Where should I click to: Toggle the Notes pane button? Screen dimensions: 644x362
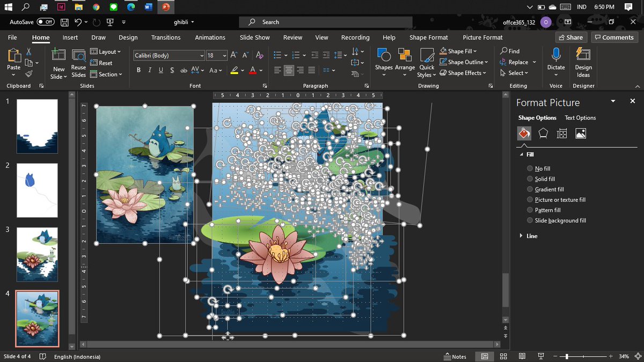(455, 357)
